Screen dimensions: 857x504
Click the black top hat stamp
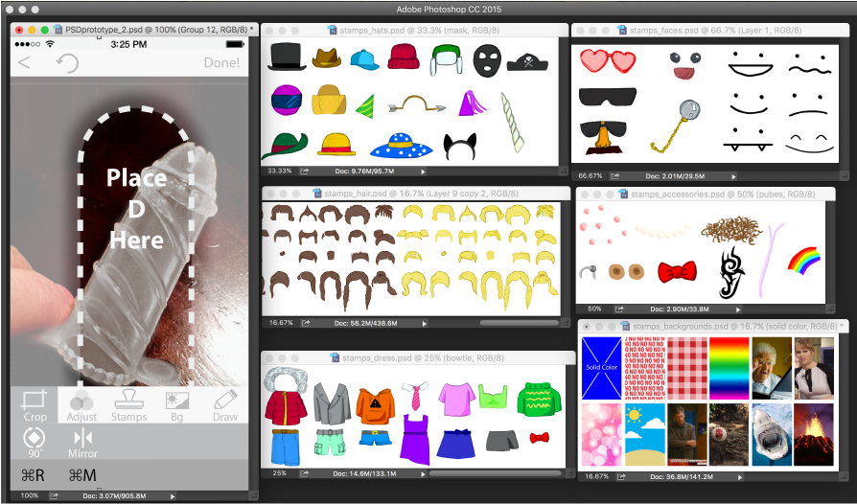pos(287,57)
